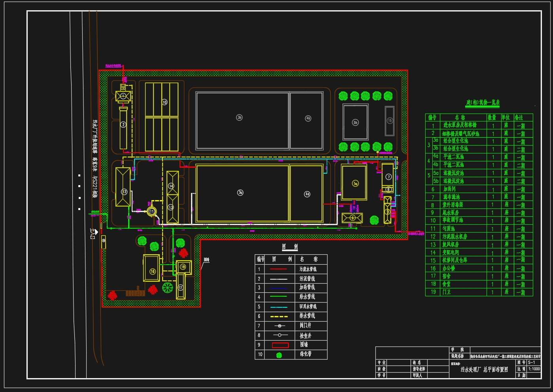Select the drawing number S-1
Image resolution: width=553 pixels, height=392 pixels.
[532, 362]
